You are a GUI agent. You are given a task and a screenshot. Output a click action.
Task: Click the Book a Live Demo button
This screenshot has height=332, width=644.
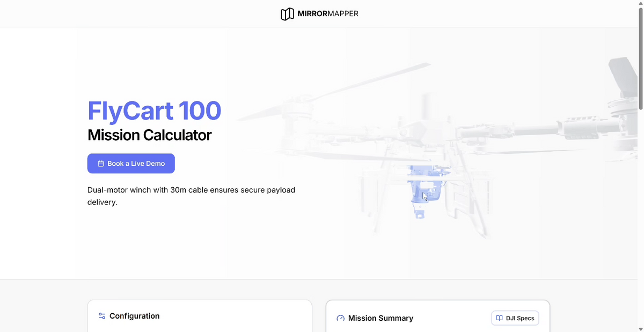click(131, 164)
